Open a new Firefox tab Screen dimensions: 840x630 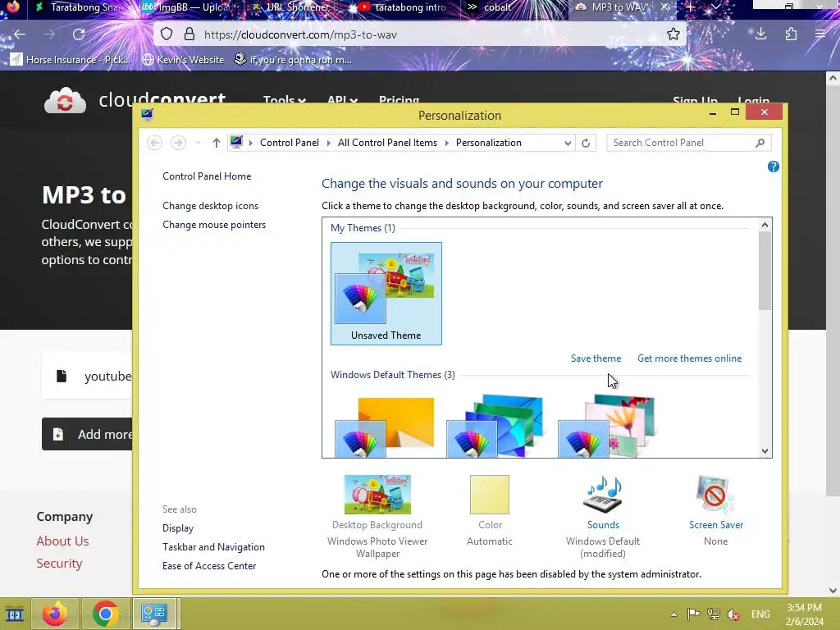[691, 7]
